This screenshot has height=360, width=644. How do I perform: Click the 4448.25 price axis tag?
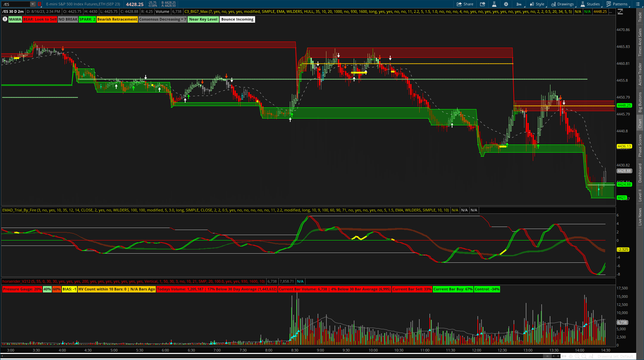pyautogui.click(x=624, y=105)
